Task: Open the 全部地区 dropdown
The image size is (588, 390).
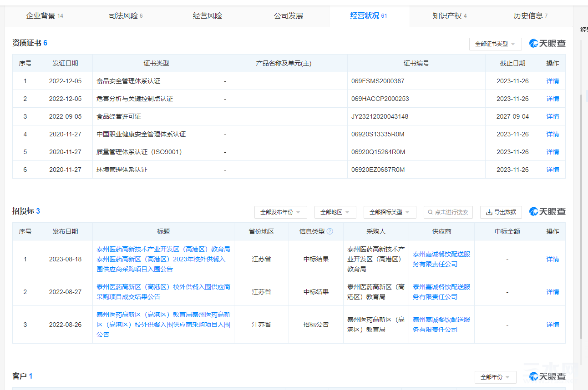Action: (x=335, y=212)
